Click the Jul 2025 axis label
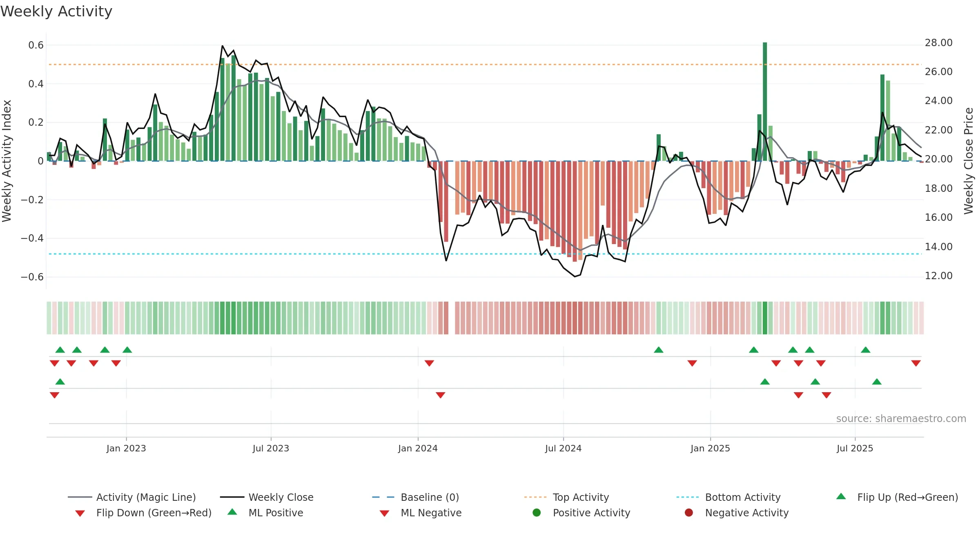980x551 pixels. [x=855, y=448]
